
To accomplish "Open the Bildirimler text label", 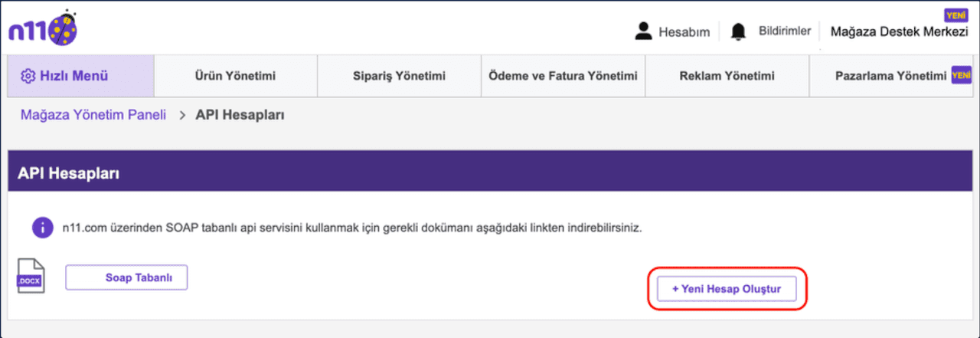I will 785,31.
